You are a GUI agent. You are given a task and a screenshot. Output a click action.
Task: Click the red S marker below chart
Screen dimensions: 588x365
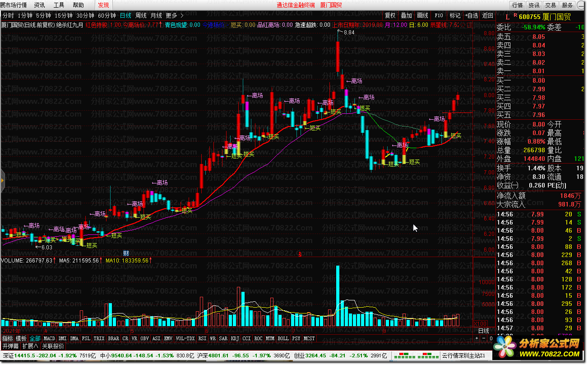point(300,255)
